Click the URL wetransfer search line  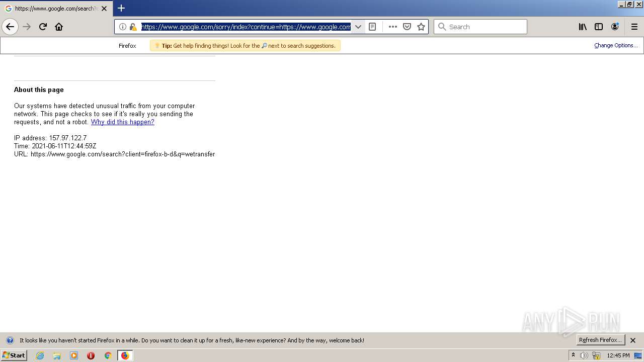click(115, 154)
